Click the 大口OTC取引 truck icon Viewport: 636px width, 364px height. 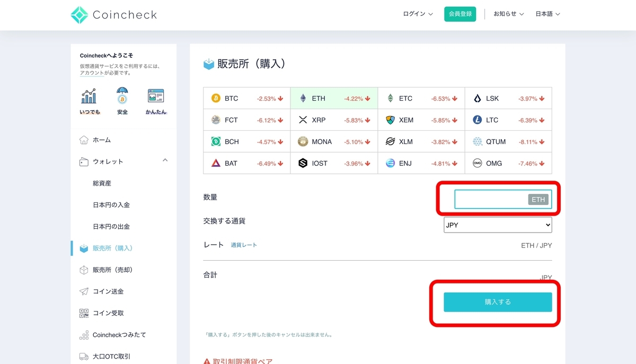[x=84, y=357]
